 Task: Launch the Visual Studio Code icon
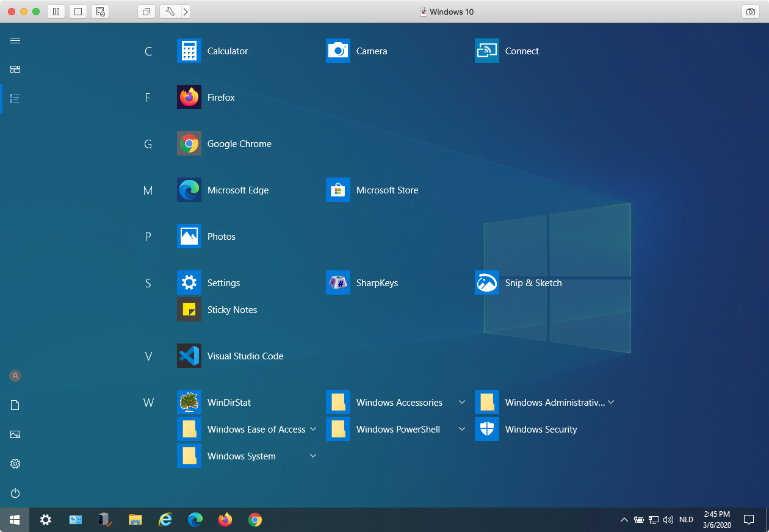(189, 356)
